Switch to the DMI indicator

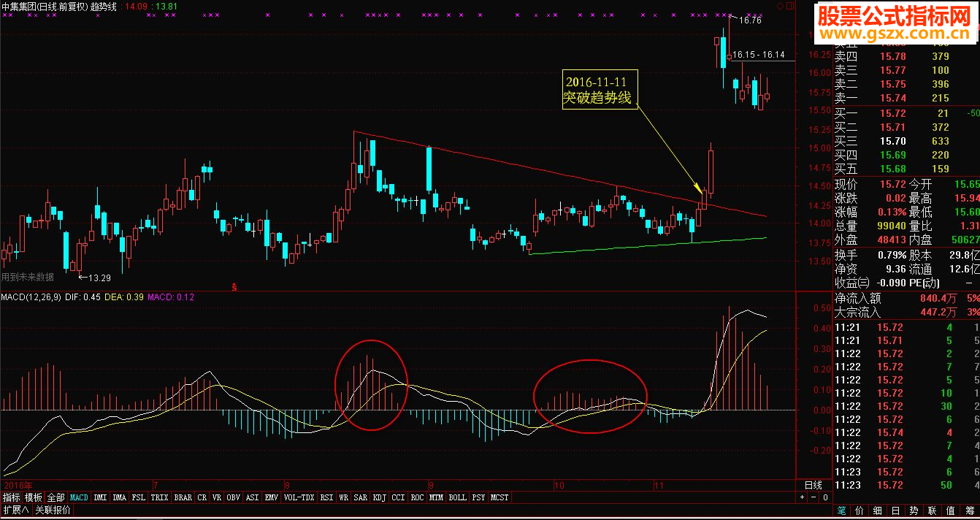101,497
